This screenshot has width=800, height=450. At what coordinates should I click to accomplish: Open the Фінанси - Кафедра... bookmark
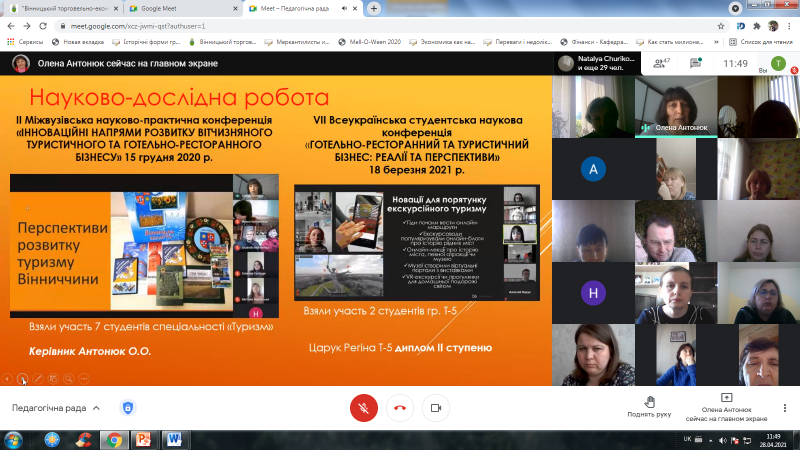click(x=594, y=42)
